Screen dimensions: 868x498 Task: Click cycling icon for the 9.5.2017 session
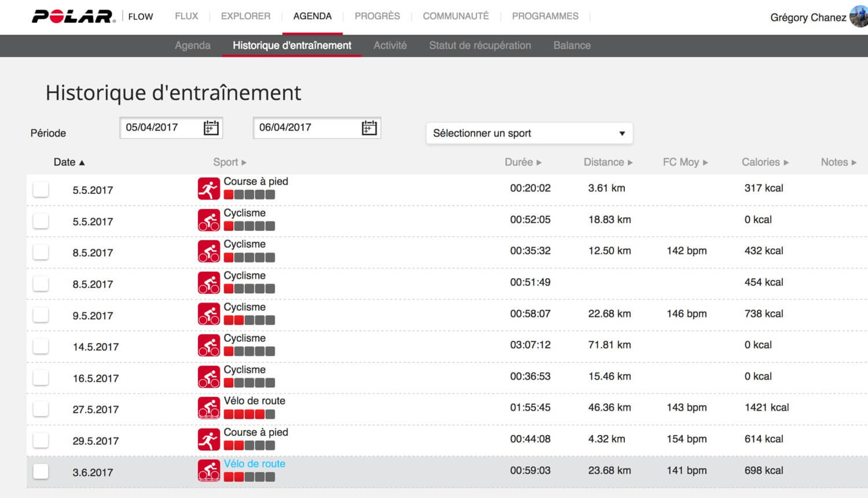[x=209, y=313]
